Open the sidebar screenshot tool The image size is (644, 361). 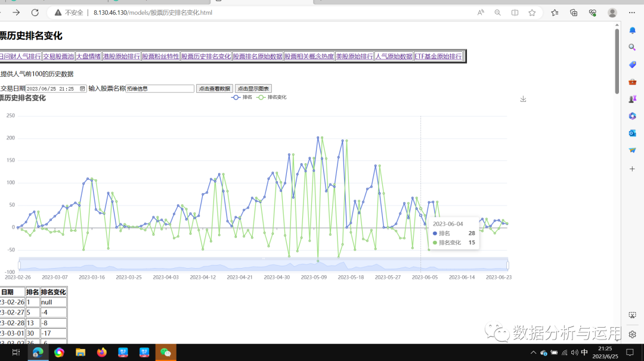(633, 315)
